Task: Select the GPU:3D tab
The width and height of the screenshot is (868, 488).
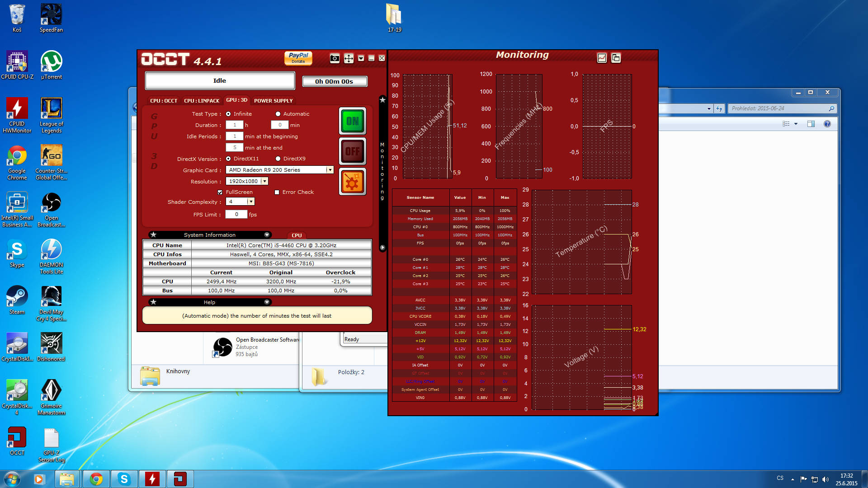Action: pyautogui.click(x=237, y=100)
